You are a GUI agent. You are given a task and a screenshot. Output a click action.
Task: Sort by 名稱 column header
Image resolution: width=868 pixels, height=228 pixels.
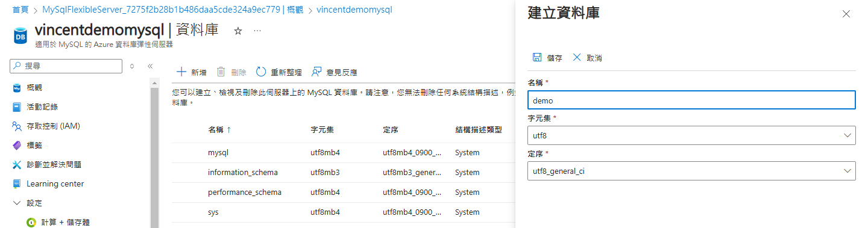[x=219, y=130]
